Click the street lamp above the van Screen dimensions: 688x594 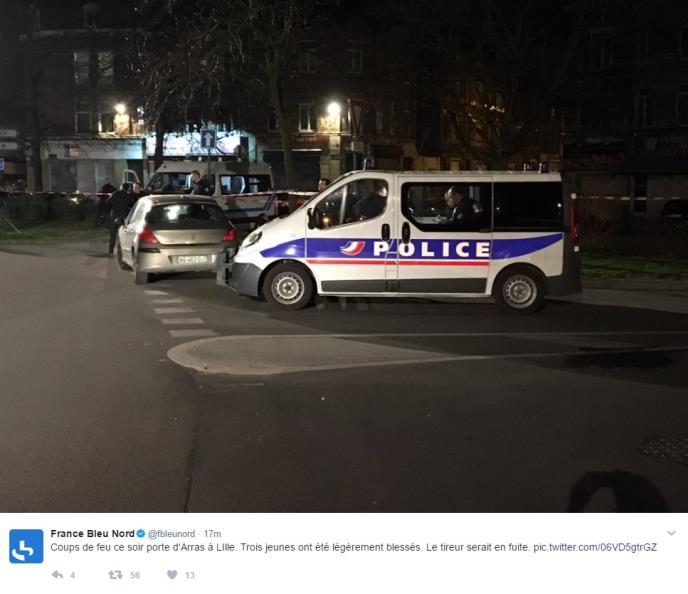[x=334, y=108]
